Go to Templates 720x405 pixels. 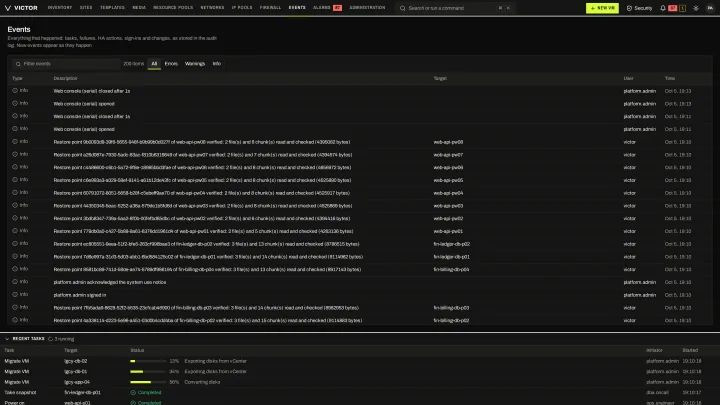click(x=112, y=8)
